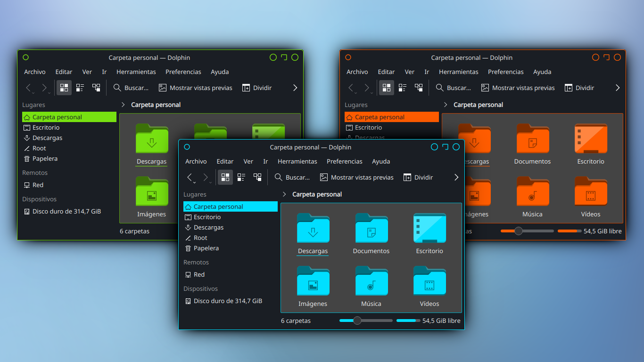Open Música folder in orange window

tap(532, 197)
